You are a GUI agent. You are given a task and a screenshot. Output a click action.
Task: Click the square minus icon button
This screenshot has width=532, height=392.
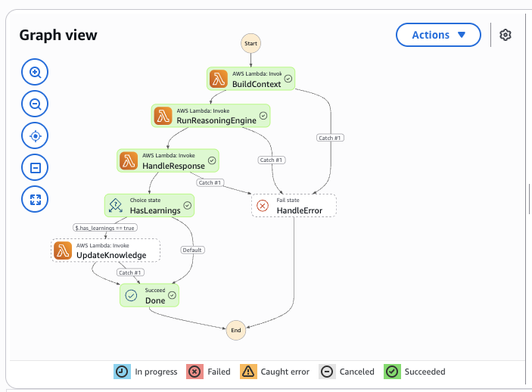point(35,168)
